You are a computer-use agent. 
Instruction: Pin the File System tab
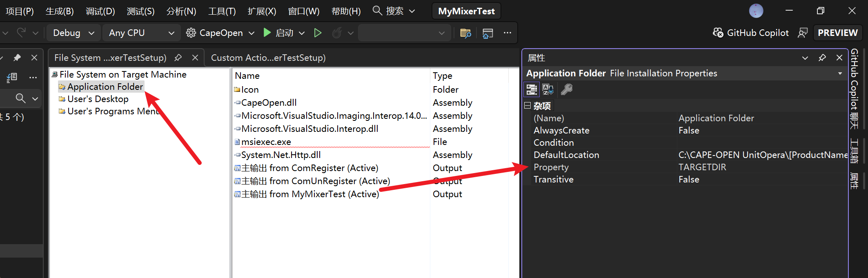[178, 58]
